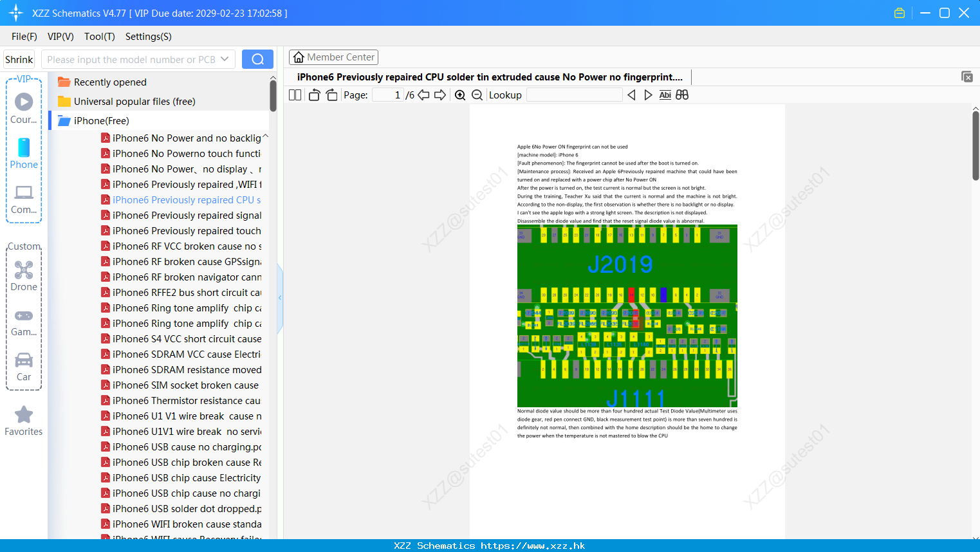Open iPhone6 USB cause no charging.pdf
This screenshot has width=980, height=552.
click(x=181, y=447)
